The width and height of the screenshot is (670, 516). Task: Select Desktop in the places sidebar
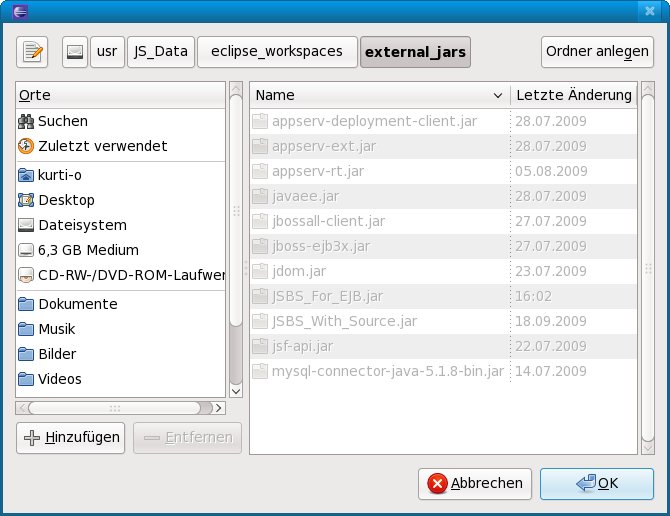[x=66, y=200]
